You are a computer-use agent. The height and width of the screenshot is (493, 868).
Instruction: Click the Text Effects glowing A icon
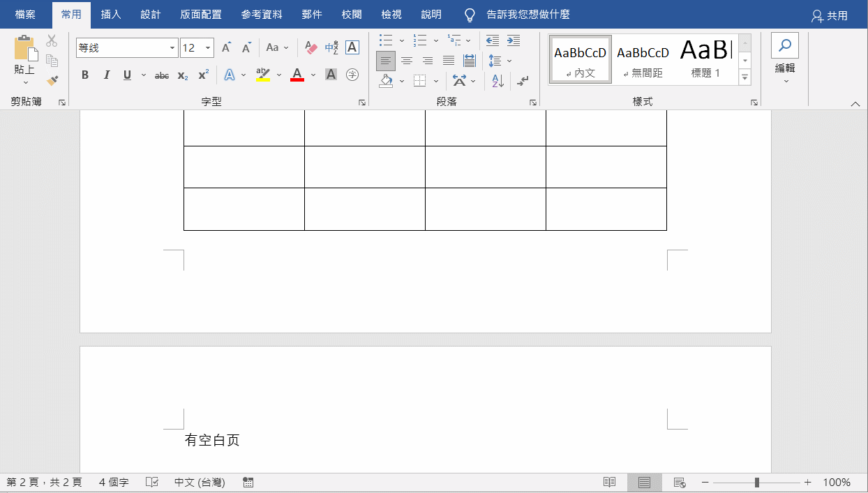coord(230,75)
